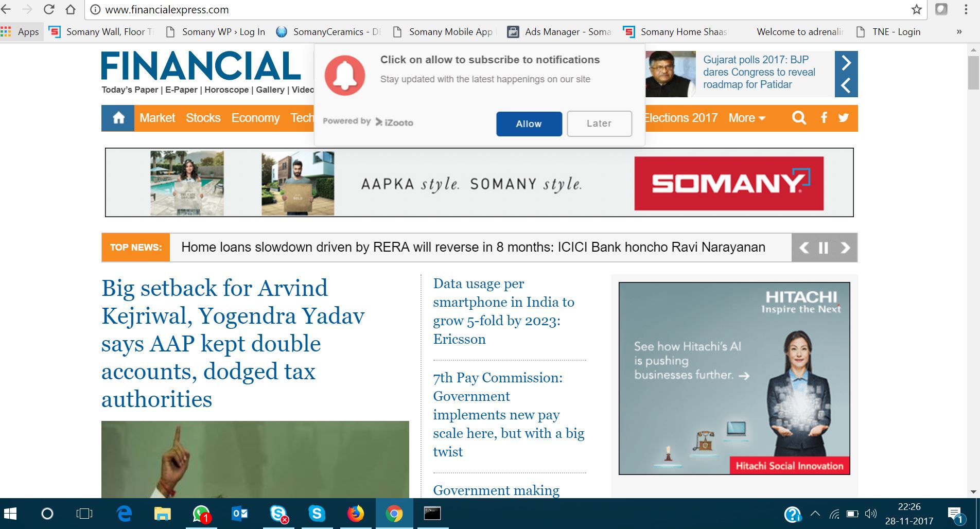
Task: Open site search magnifier icon
Action: [x=799, y=118]
